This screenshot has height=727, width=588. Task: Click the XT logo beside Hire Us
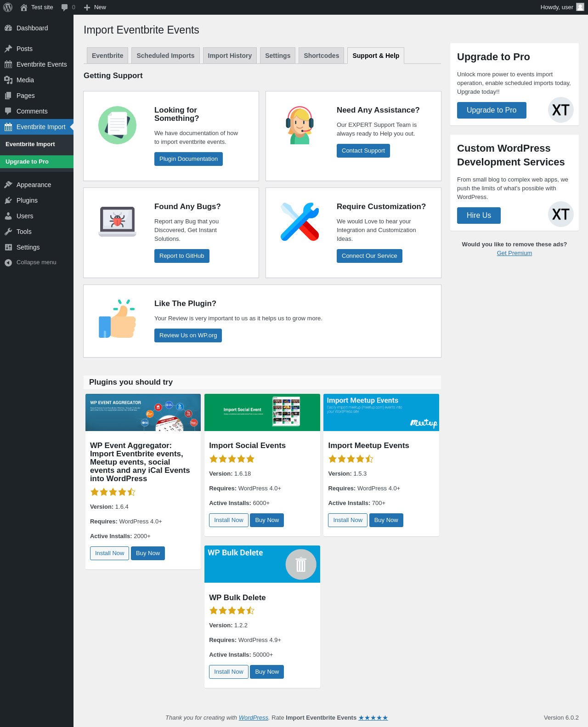561,214
